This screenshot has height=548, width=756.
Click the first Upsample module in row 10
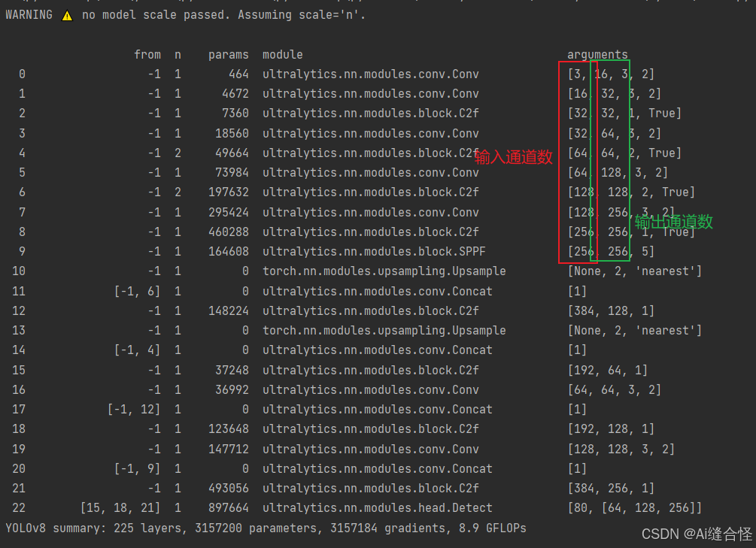coord(384,271)
